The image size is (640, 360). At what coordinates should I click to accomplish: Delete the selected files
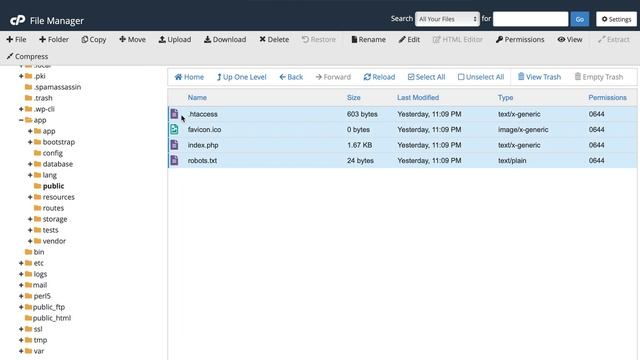pyautogui.click(x=274, y=40)
